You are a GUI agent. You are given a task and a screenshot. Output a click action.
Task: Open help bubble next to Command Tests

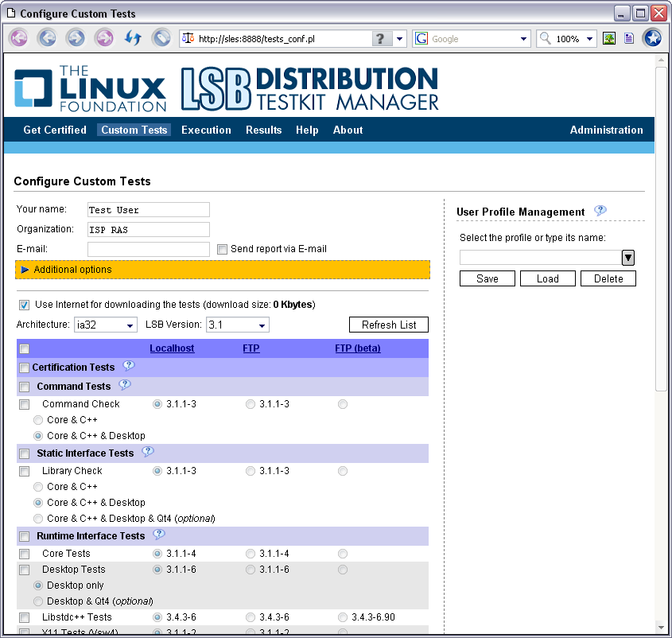point(124,384)
